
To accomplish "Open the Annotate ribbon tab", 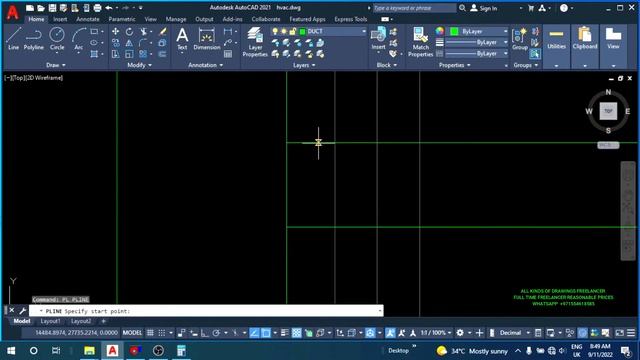I will (x=88, y=19).
